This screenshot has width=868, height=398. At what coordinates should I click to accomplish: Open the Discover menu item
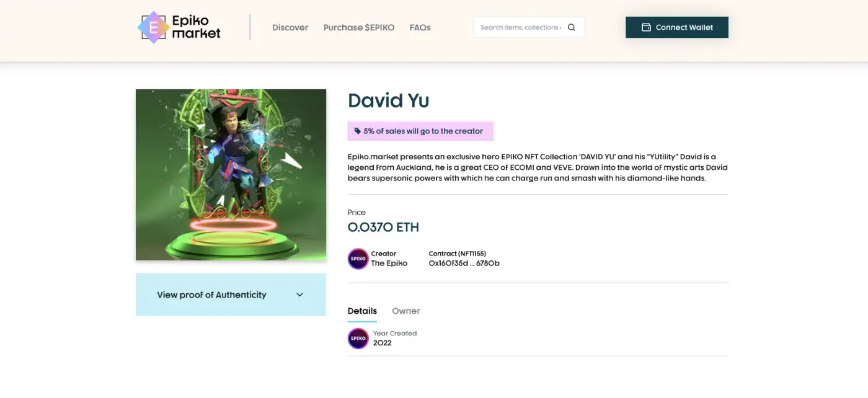pyautogui.click(x=290, y=27)
